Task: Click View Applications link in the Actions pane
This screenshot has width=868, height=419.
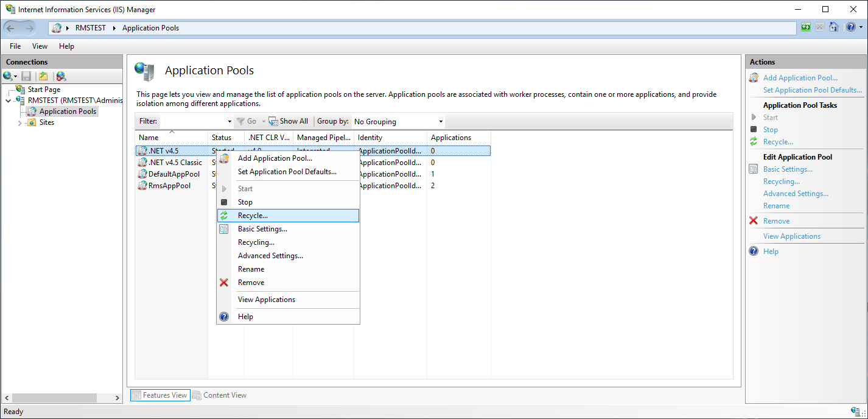Action: [792, 236]
